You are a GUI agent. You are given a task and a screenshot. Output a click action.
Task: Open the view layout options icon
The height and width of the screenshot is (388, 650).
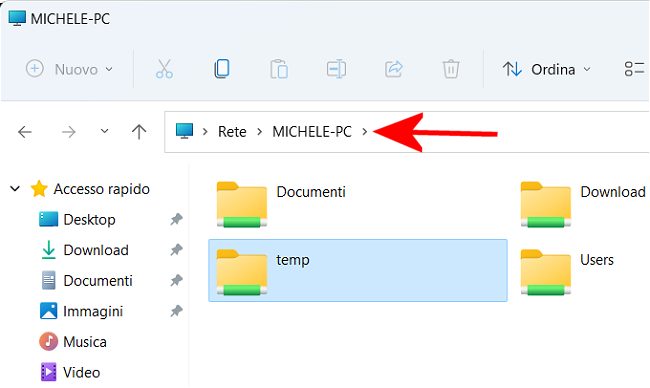tap(634, 69)
